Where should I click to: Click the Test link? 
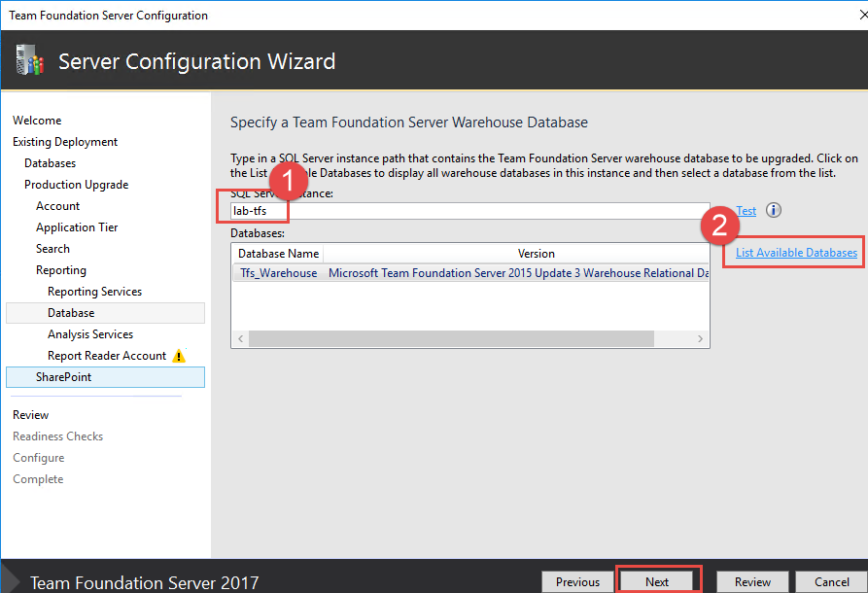point(746,211)
